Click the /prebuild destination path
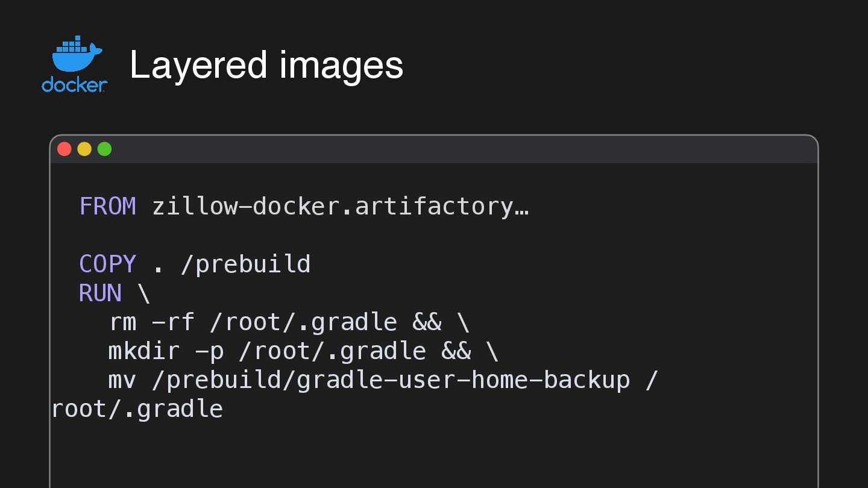 245,264
